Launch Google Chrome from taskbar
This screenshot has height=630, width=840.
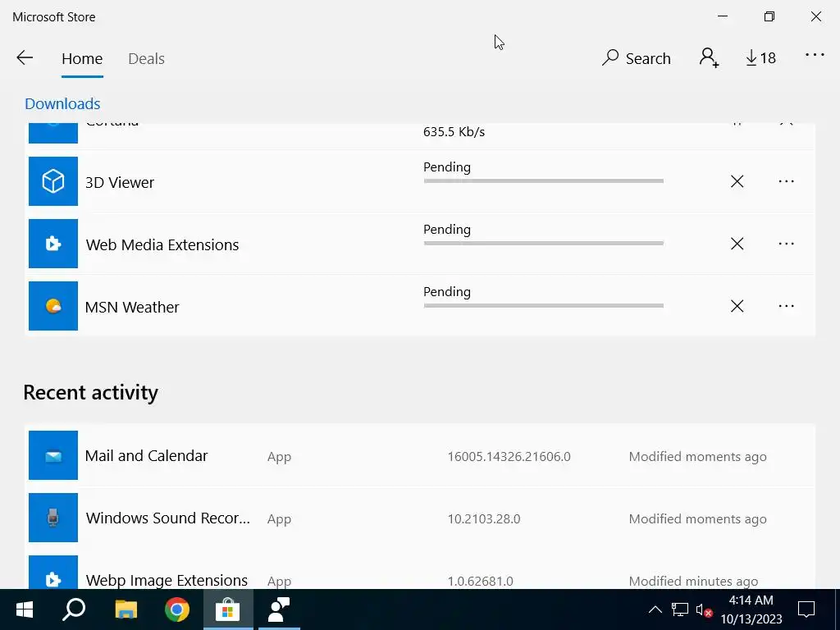(177, 609)
